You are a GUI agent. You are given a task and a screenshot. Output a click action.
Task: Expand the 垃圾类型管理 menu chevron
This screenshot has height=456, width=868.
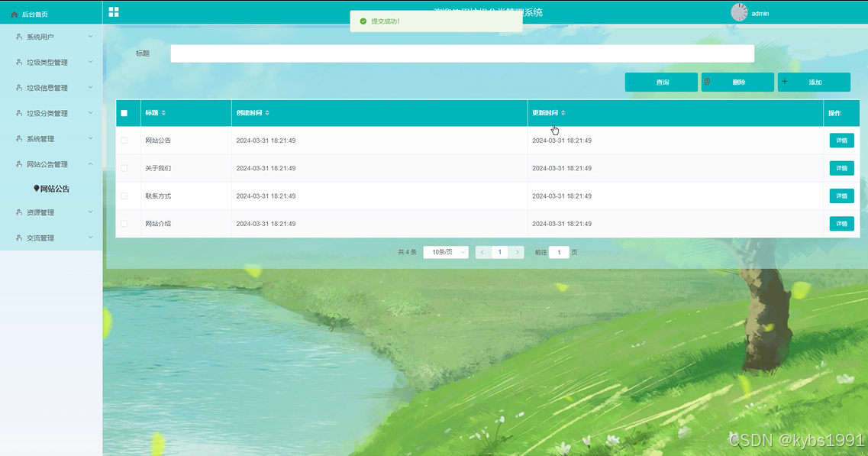click(x=90, y=62)
